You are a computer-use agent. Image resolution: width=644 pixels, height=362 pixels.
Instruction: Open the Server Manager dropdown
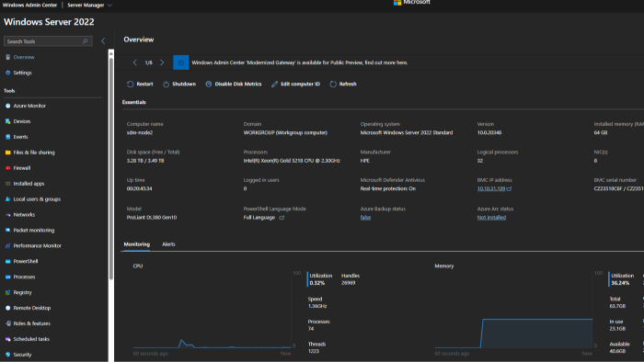tap(89, 6)
